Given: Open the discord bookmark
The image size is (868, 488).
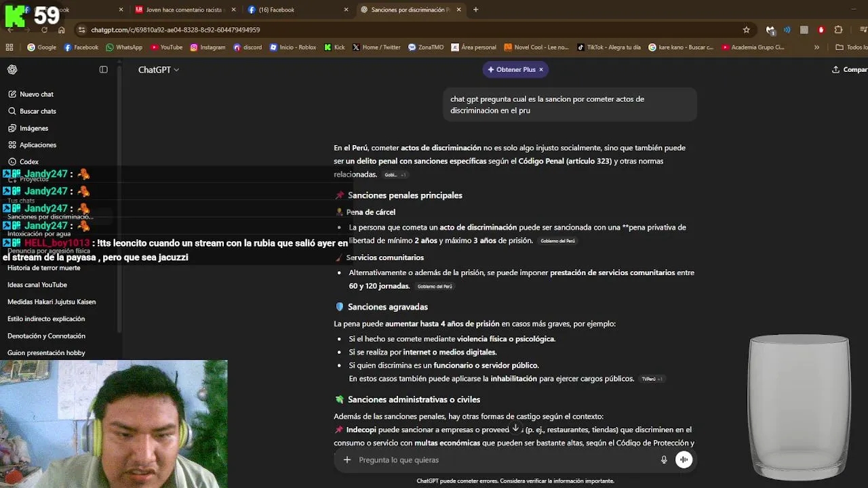Looking at the screenshot, I should [248, 47].
